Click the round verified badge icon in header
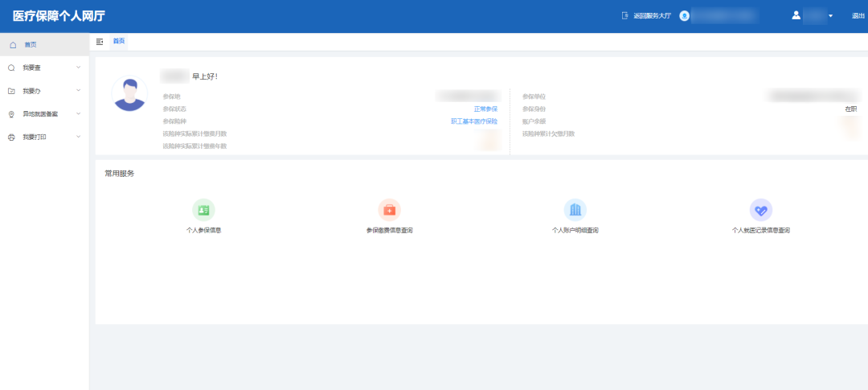Image resolution: width=868 pixels, height=390 pixels. pyautogui.click(x=685, y=16)
